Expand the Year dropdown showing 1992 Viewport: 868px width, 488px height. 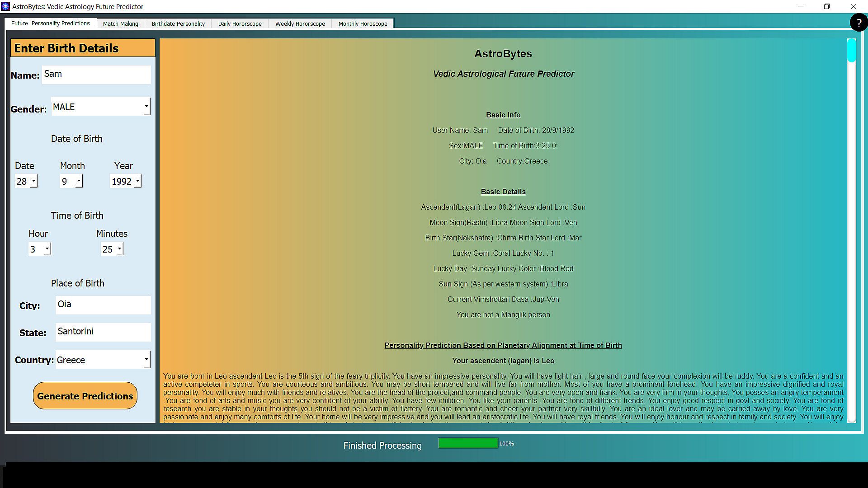pyautogui.click(x=137, y=181)
